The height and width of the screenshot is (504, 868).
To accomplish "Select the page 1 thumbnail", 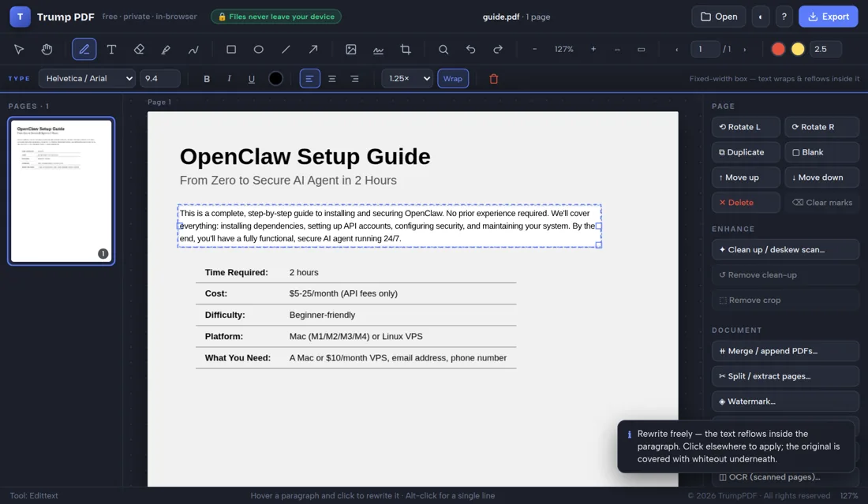I will 61,191.
